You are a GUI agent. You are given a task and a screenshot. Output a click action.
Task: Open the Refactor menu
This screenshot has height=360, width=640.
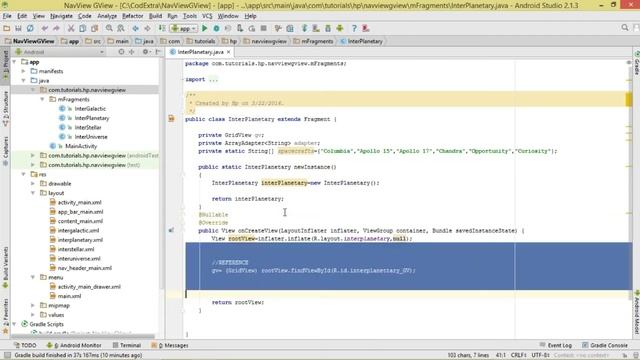click(133, 16)
